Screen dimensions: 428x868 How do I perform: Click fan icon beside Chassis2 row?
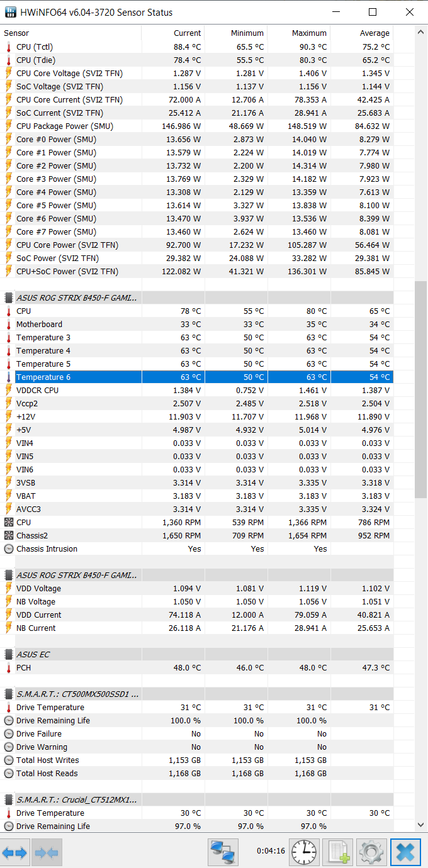click(x=9, y=535)
